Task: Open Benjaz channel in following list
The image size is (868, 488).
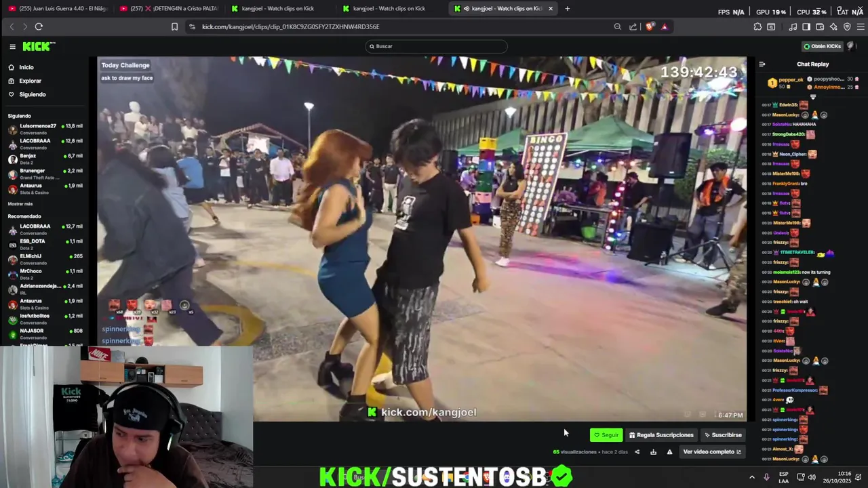Action: pyautogui.click(x=45, y=159)
